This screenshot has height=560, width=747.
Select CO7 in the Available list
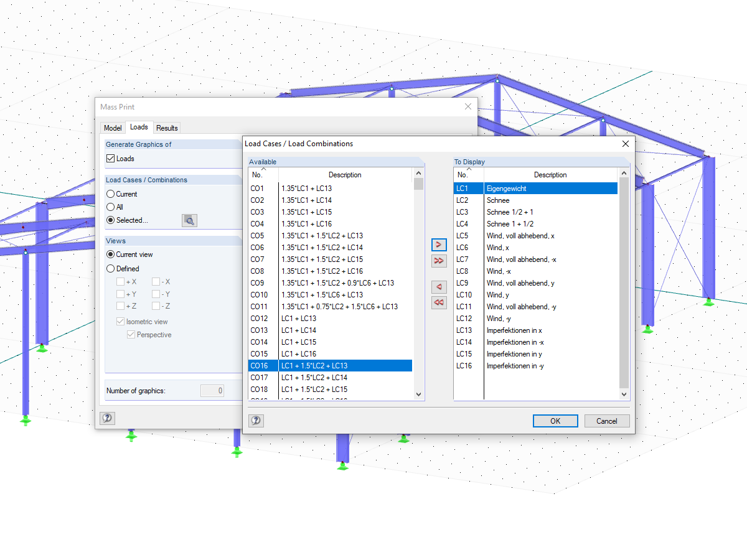click(x=330, y=259)
